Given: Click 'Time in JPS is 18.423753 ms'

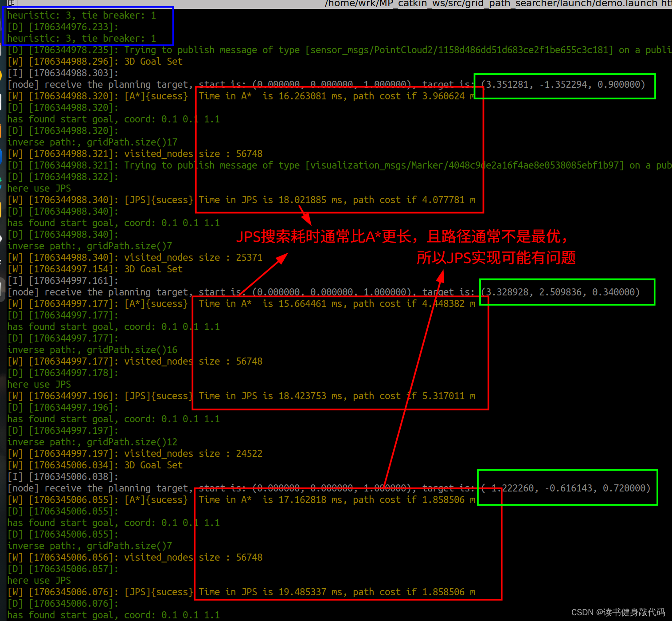Looking at the screenshot, I should [x=270, y=396].
